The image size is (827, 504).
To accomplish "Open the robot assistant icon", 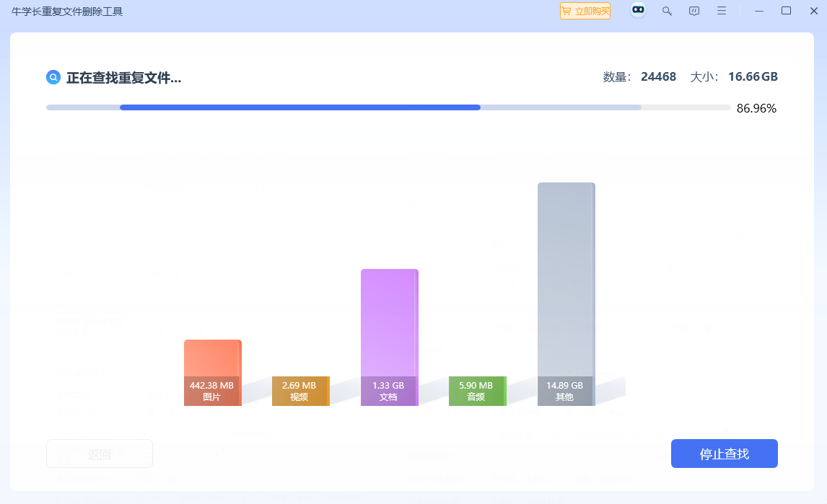I will pyautogui.click(x=638, y=11).
